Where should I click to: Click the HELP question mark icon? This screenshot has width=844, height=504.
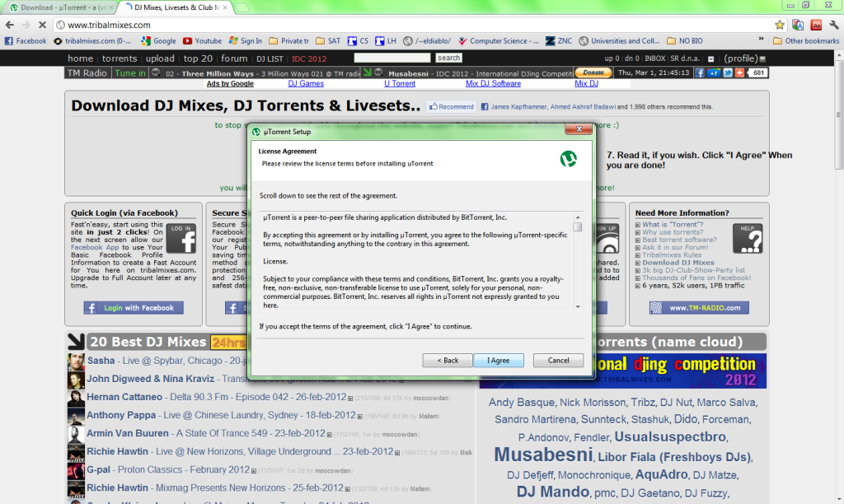click(x=748, y=238)
